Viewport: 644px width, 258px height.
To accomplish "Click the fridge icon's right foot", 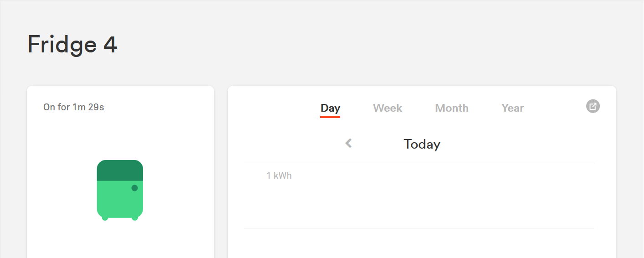I will (135, 218).
